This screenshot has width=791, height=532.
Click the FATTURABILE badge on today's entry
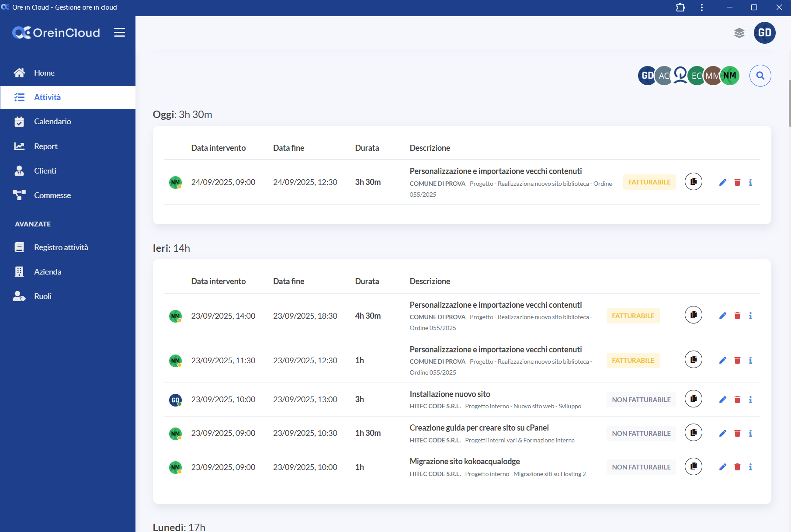649,182
